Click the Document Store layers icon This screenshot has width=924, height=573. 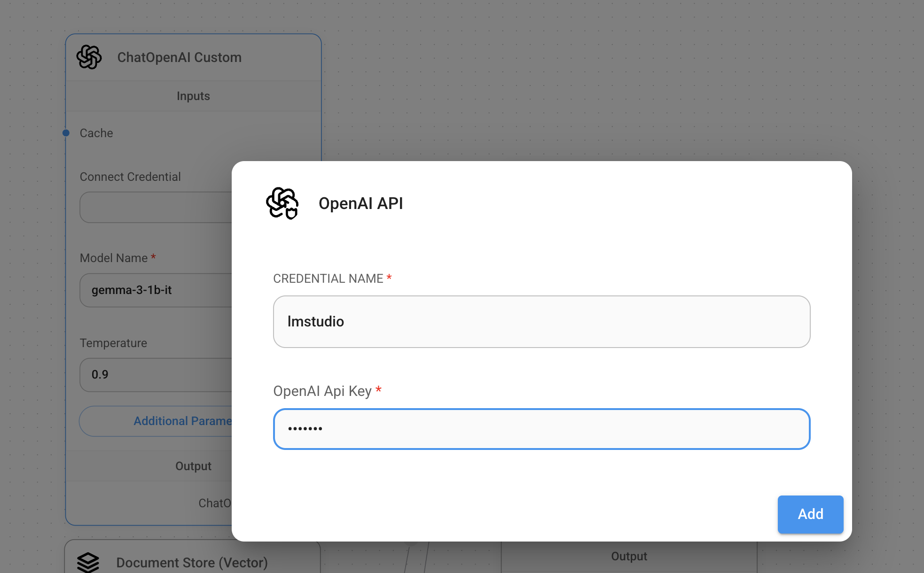click(88, 562)
